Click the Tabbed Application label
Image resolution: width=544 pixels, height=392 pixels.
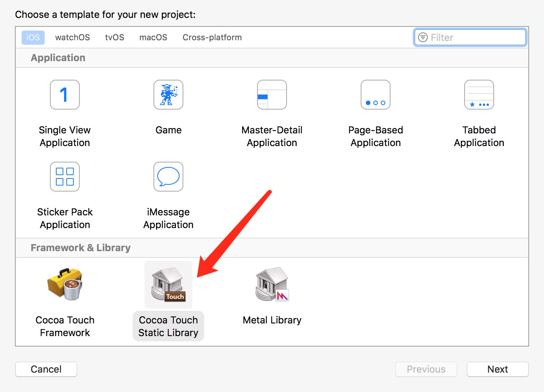479,136
